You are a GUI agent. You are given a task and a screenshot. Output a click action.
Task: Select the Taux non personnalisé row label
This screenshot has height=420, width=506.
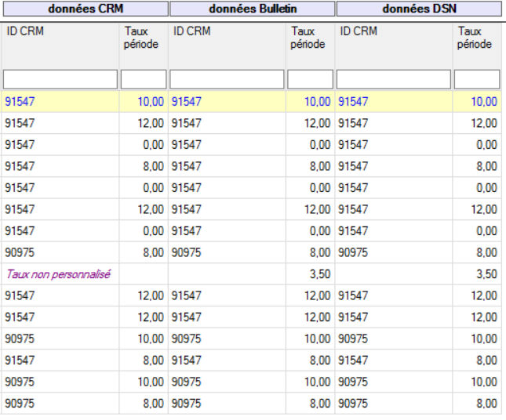pos(58,274)
